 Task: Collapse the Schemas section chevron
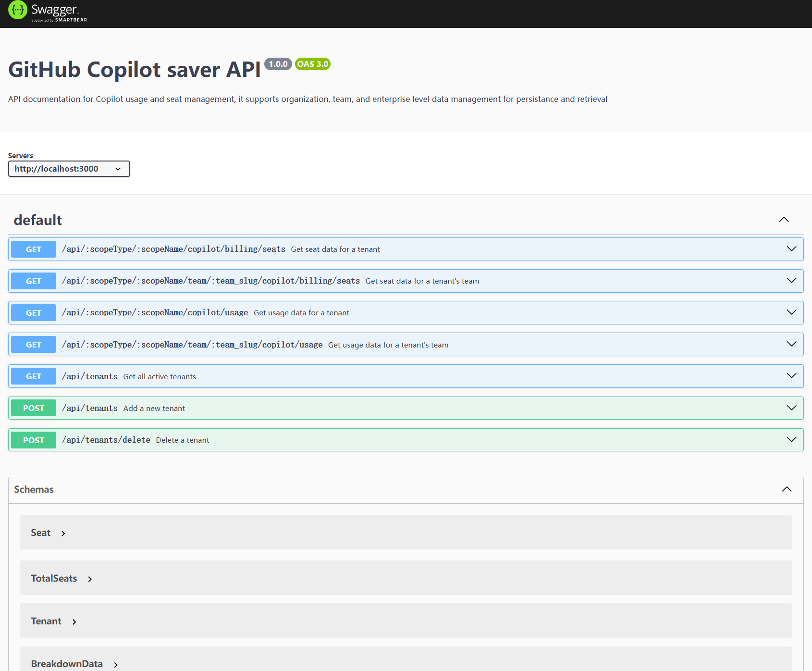[787, 489]
